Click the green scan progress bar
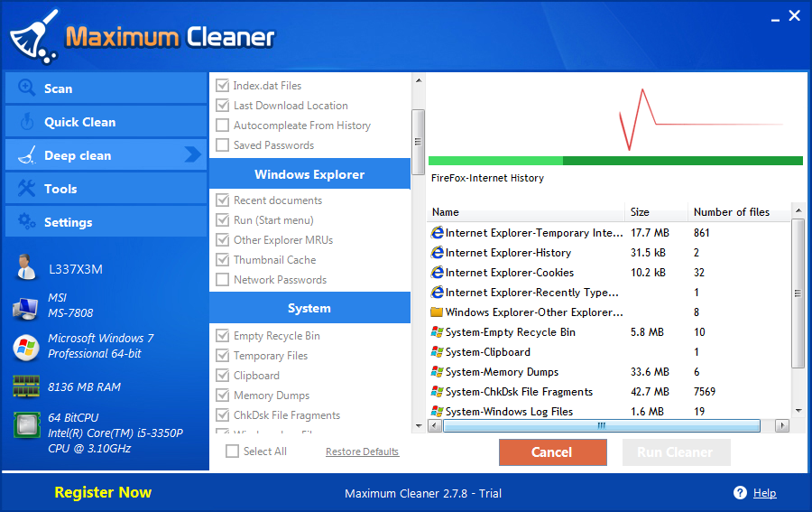The image size is (812, 512). point(615,161)
